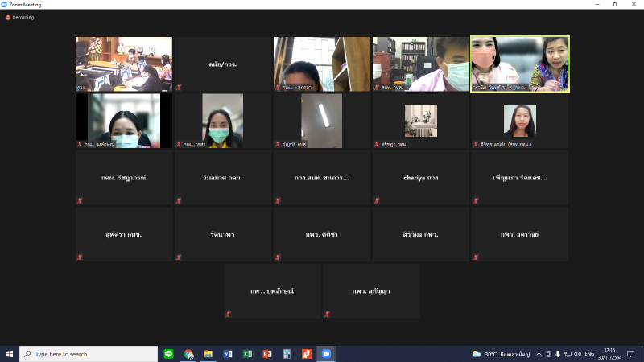Open the Windows Start menu
Screen dimensions: 644x362
click(x=10, y=354)
